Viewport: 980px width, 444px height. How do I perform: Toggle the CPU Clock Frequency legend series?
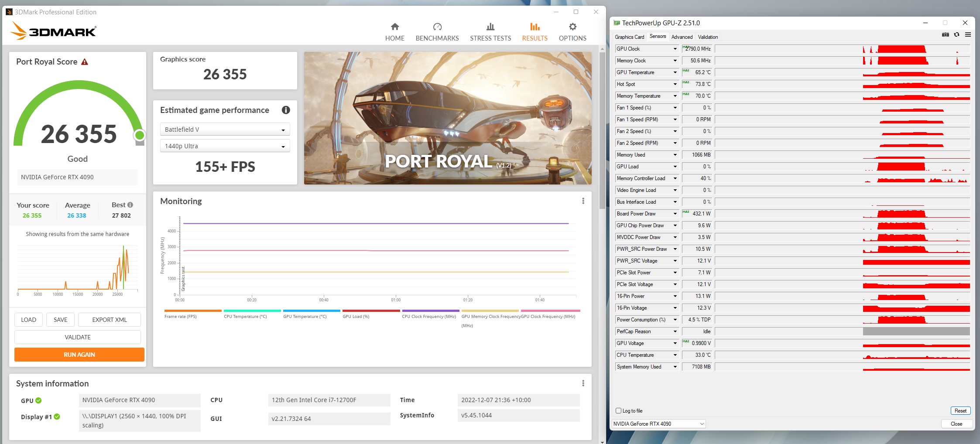[x=430, y=314]
